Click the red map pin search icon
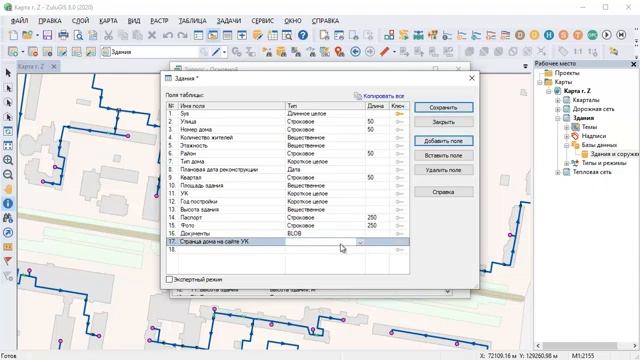 pos(339,52)
